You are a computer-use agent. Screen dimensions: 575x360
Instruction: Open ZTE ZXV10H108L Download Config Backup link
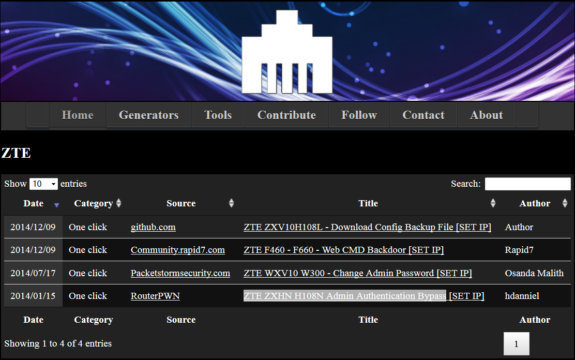tap(367, 227)
